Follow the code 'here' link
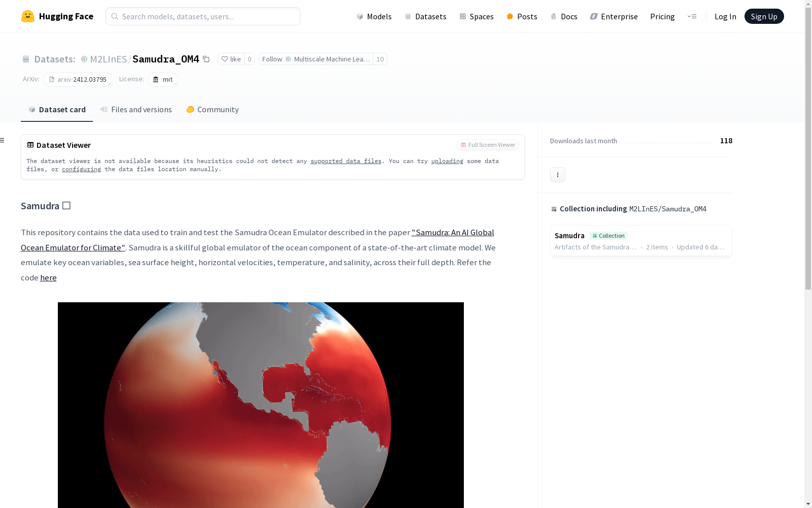Viewport: 812px width, 508px height. click(x=48, y=277)
